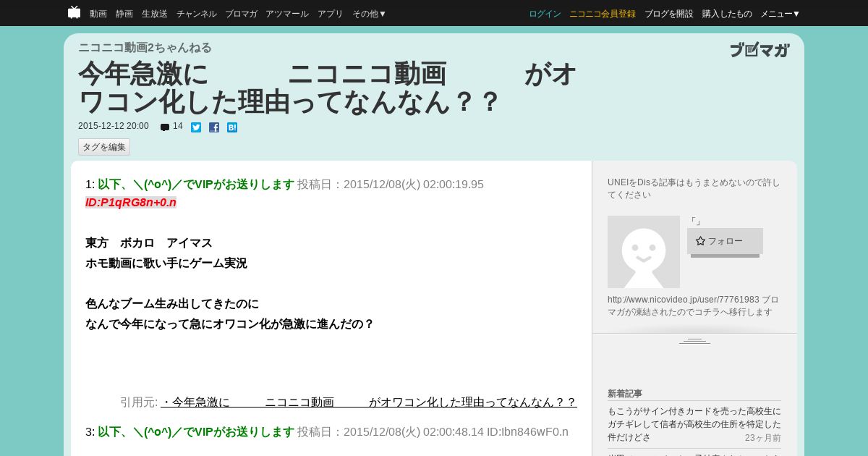Open the 静画 menu item
The image size is (868, 456).
point(124,14)
